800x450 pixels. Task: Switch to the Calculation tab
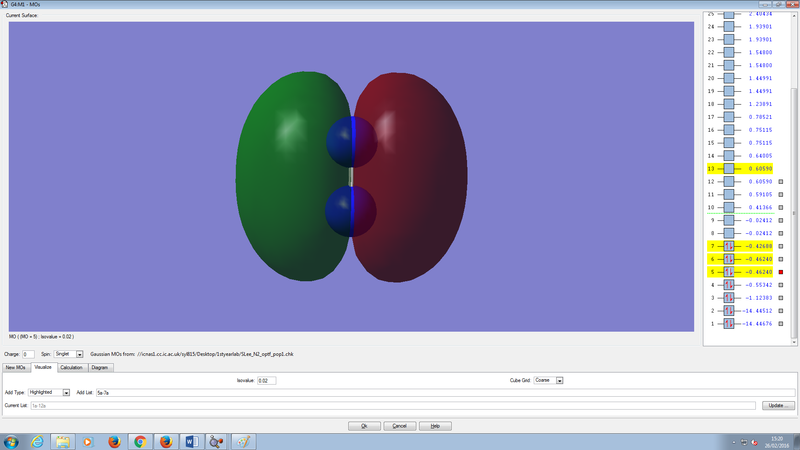click(71, 367)
